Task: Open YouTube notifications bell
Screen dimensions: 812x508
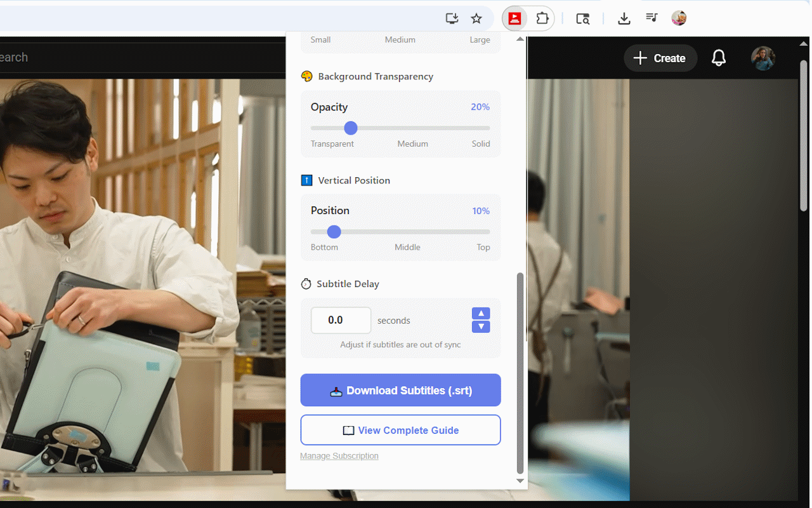Action: [718, 58]
